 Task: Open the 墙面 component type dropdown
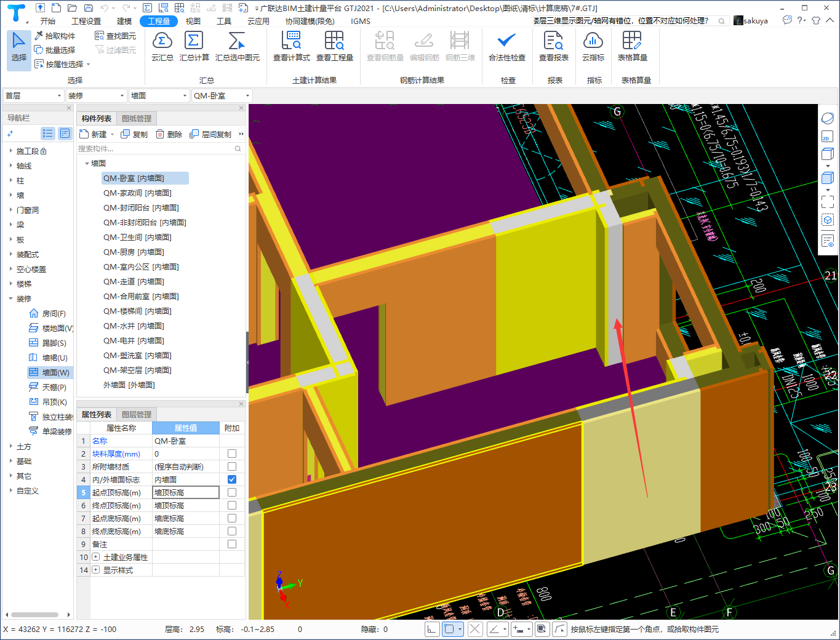(x=159, y=95)
